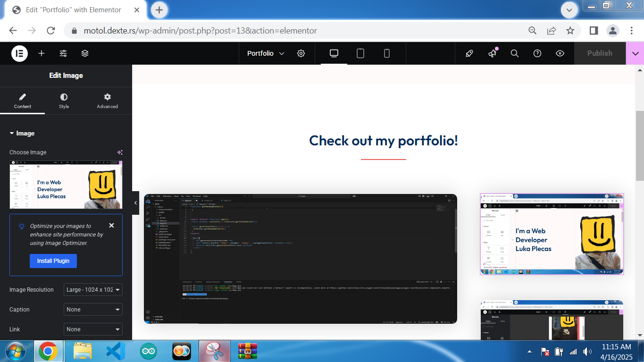The image size is (644, 362).
Task: Open the Elementor logo menu
Action: pos(19,53)
